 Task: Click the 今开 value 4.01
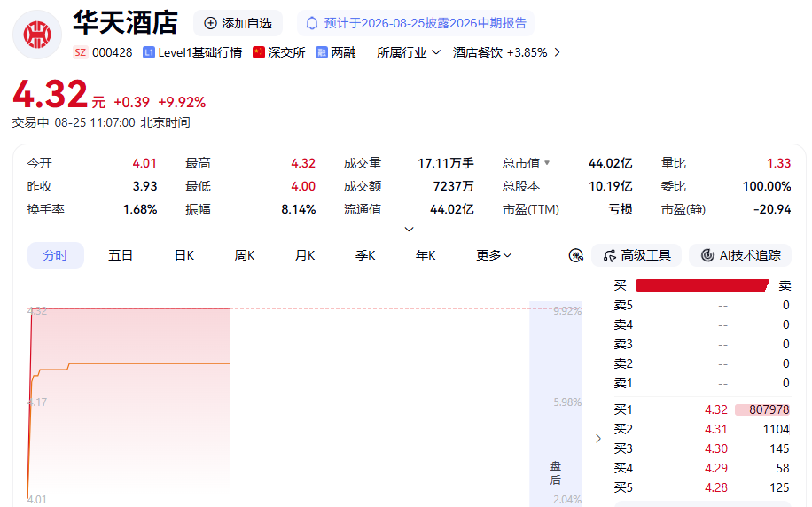pyautogui.click(x=144, y=163)
